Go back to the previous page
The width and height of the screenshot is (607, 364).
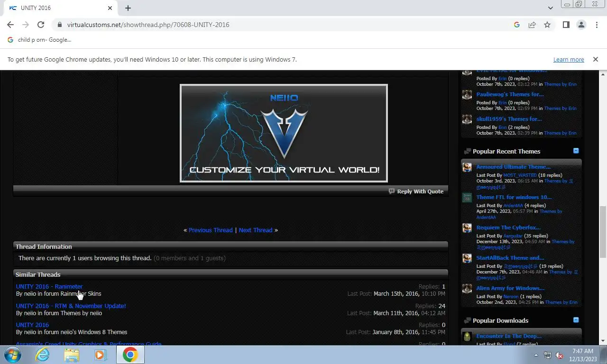[x=10, y=25]
